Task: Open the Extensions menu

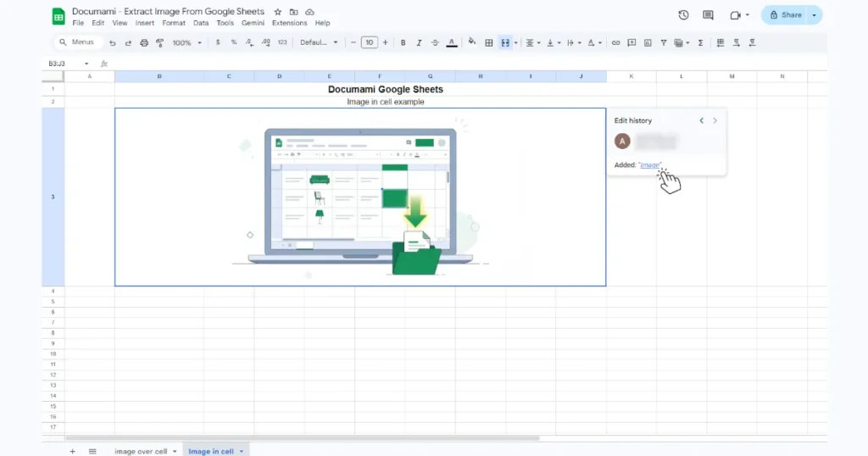Action: pyautogui.click(x=290, y=23)
